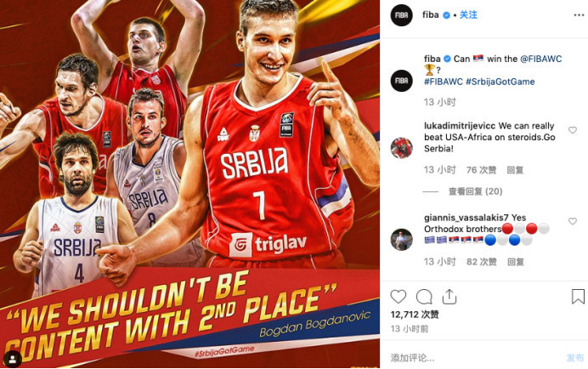Open the #SrbijaGotGame hashtag link
The image size is (588, 369).
coord(500,82)
